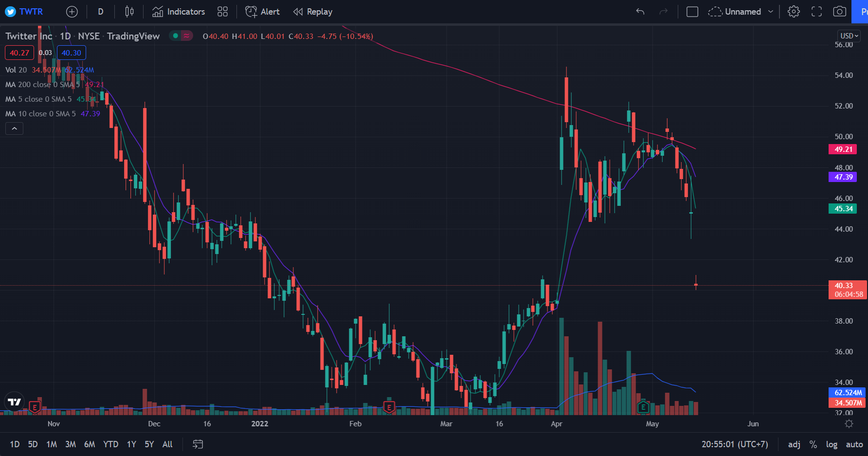Screen dimensions: 868x456
Task: Switch to the All date range
Action: coord(167,444)
